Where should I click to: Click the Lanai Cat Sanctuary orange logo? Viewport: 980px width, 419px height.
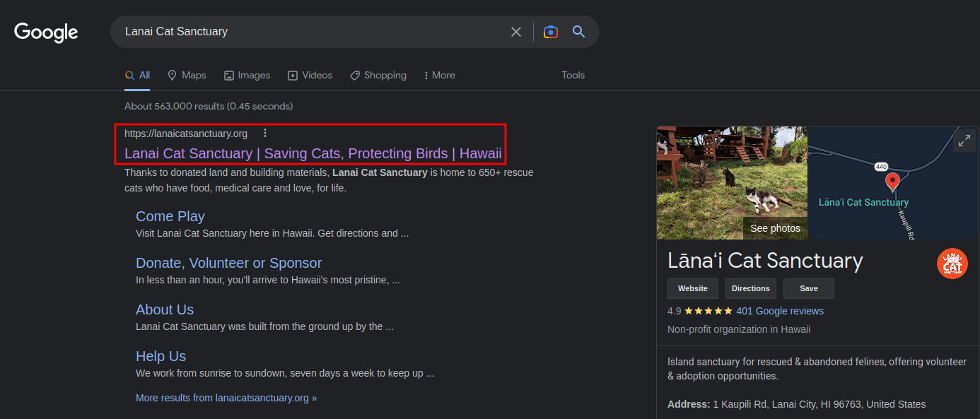[x=952, y=264]
